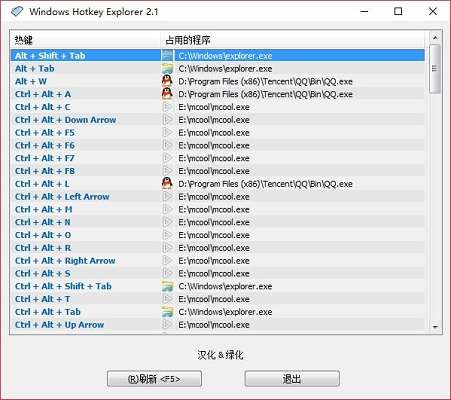Click the scrollbar down arrow

[435, 327]
